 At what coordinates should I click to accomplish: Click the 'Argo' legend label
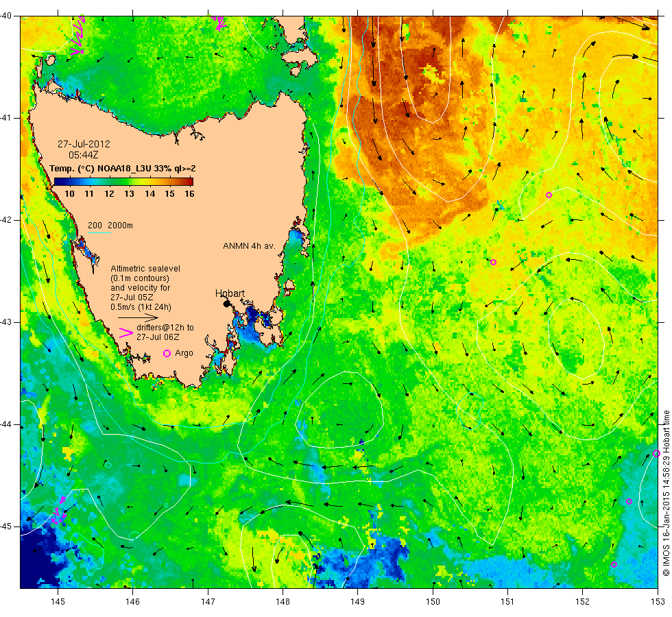184,353
